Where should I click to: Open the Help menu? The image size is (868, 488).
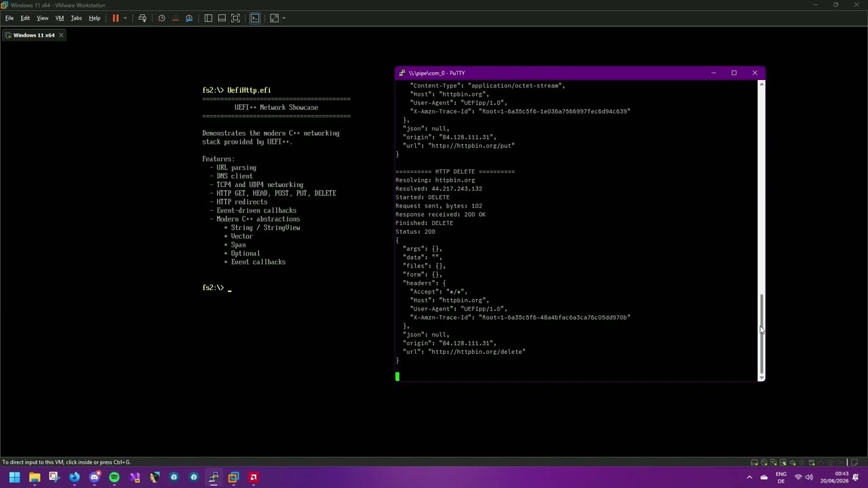[x=94, y=18]
